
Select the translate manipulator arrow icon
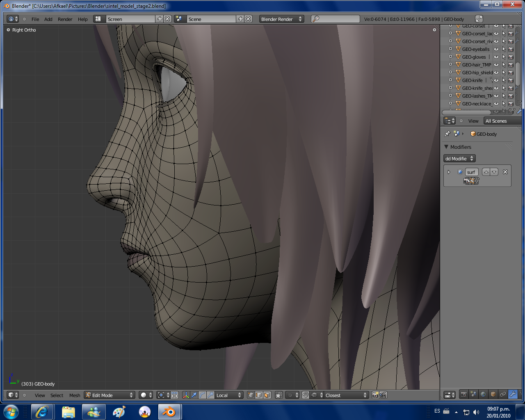click(194, 395)
